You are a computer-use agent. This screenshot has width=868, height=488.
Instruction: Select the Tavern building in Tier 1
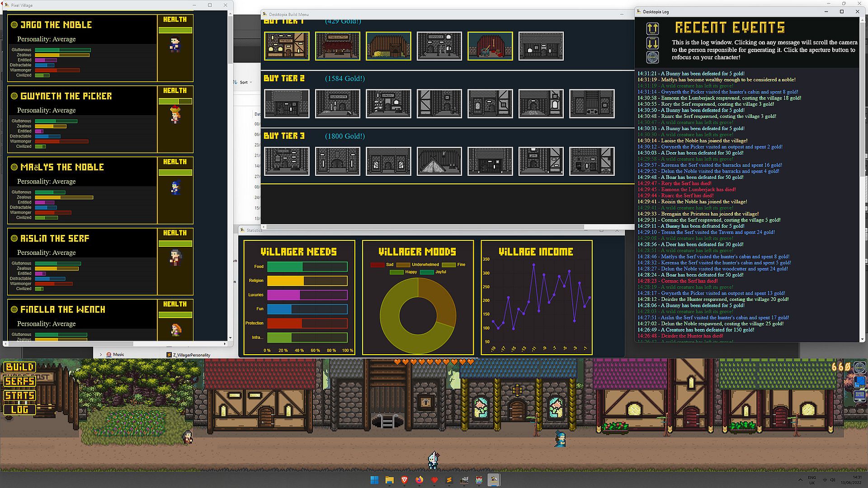(x=287, y=46)
